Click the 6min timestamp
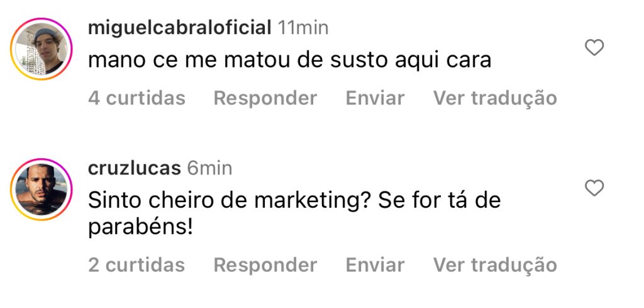Viewport: 644px width, 308px height. point(209,168)
